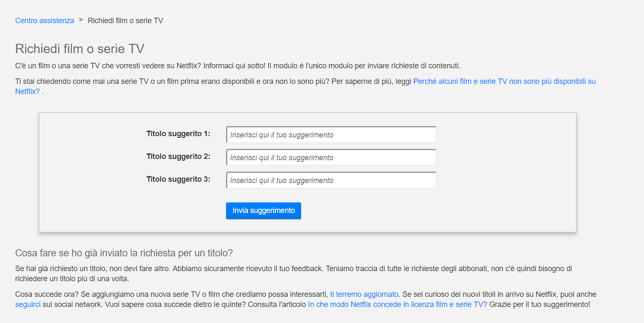Follow the 'seguirci' social network link
This screenshot has height=323, width=644.
(x=28, y=304)
